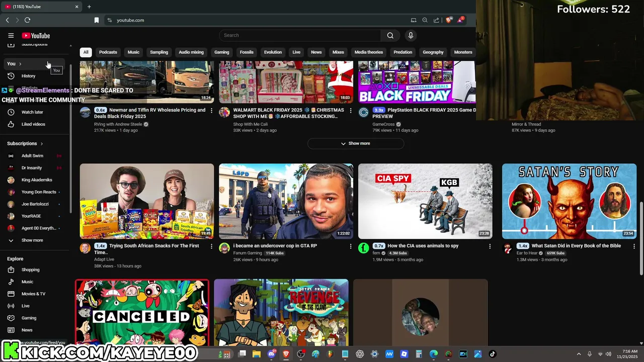Show hidden system tray icons chevron
The image size is (644, 362).
pos(579,354)
